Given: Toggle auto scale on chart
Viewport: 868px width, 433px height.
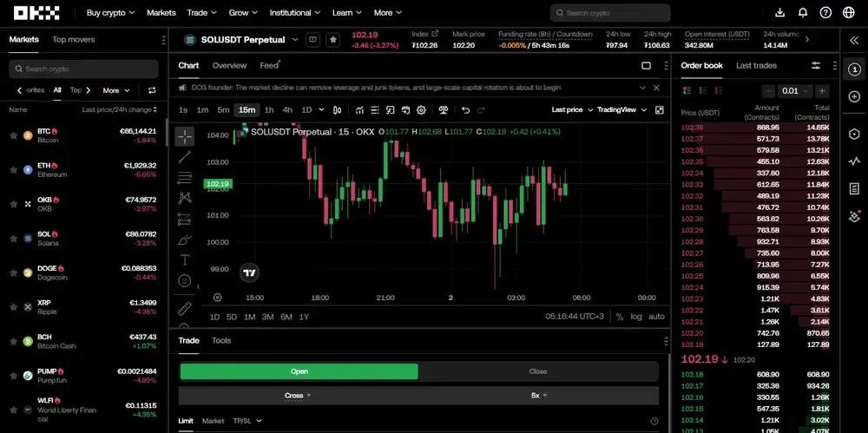Looking at the screenshot, I should [x=656, y=317].
